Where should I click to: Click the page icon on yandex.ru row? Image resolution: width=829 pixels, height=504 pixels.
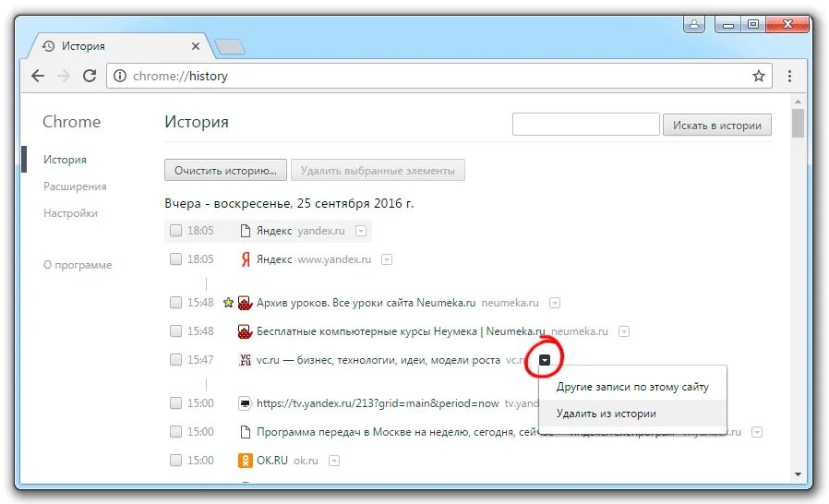click(x=245, y=231)
